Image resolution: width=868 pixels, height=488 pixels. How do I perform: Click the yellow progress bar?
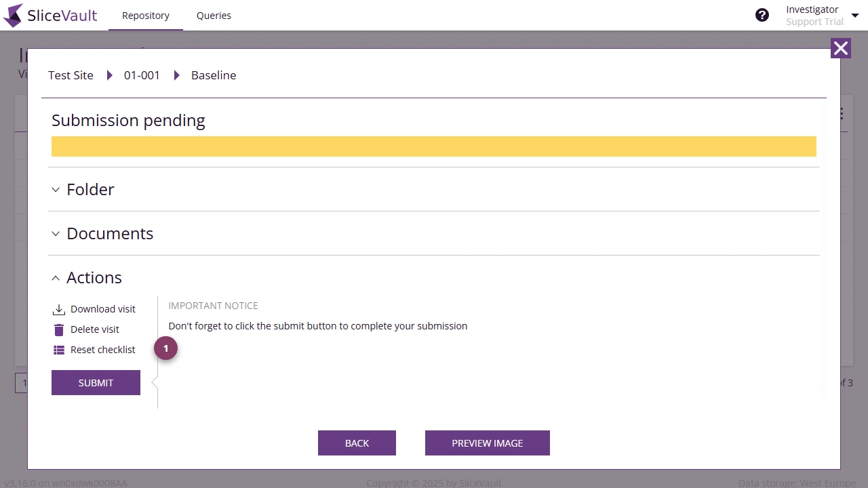coord(434,146)
